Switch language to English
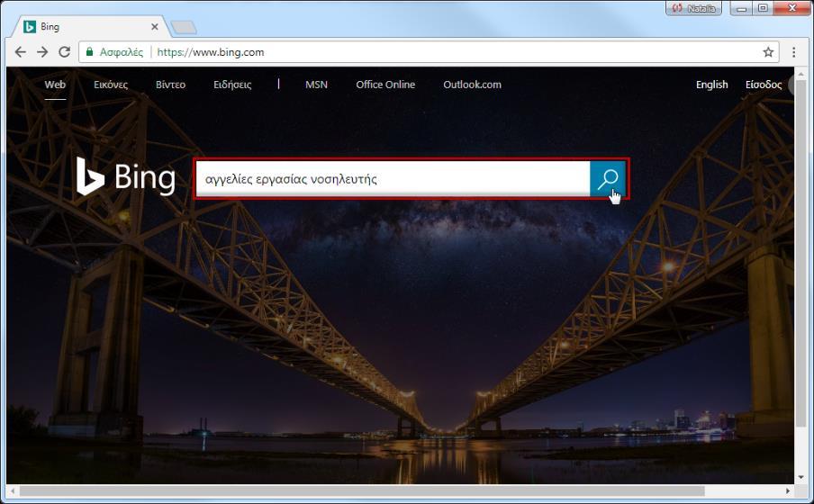814x504 pixels. pos(711,85)
